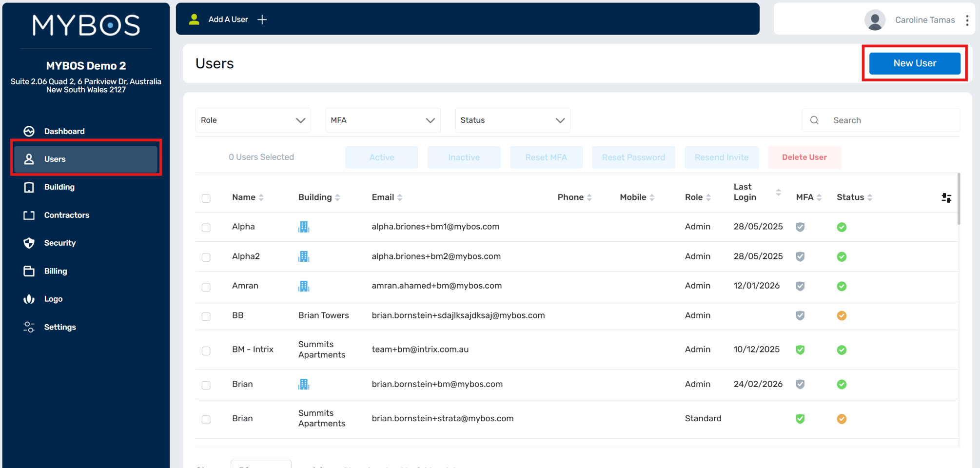Viewport: 980px width, 468px height.
Task: Sort by Last Login column arrows
Action: coord(779,192)
